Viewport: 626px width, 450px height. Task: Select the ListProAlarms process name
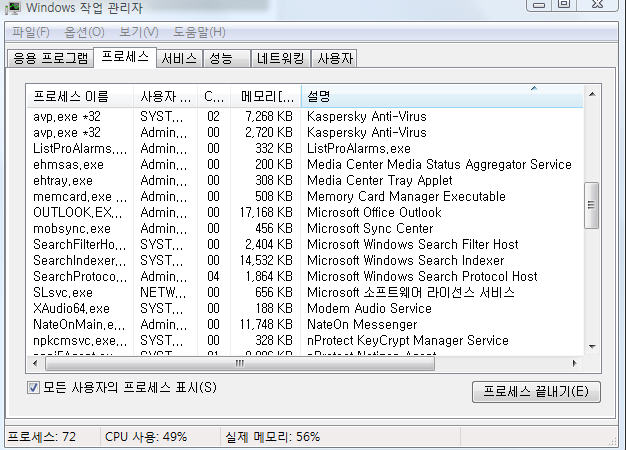80,149
